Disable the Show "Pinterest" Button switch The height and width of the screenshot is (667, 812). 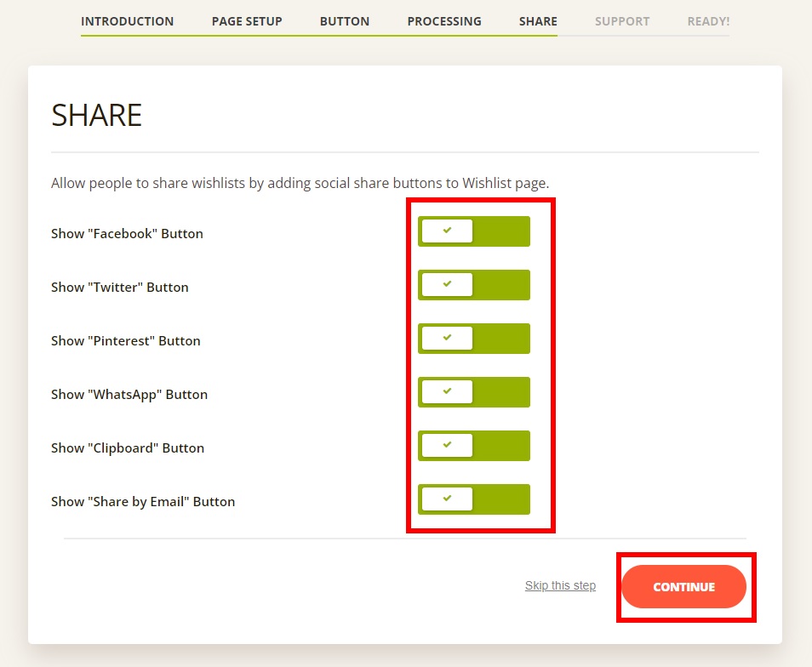pyautogui.click(x=474, y=339)
